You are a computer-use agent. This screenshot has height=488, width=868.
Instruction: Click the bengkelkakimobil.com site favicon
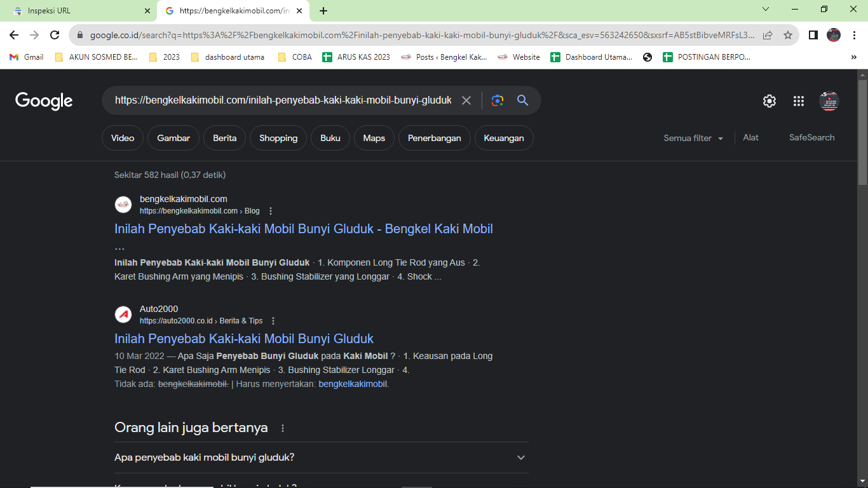point(123,205)
